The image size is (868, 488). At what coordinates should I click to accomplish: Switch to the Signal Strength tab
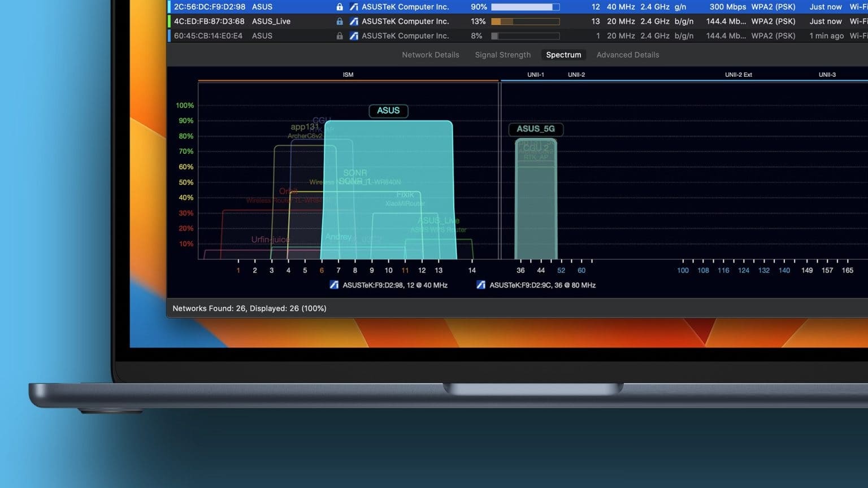(502, 55)
